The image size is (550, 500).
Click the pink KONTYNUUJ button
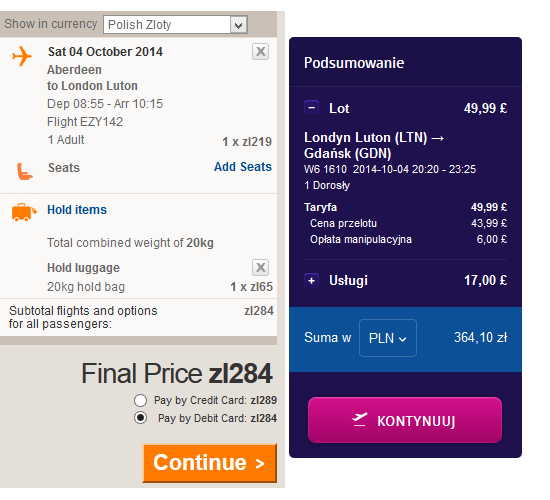pos(405,420)
